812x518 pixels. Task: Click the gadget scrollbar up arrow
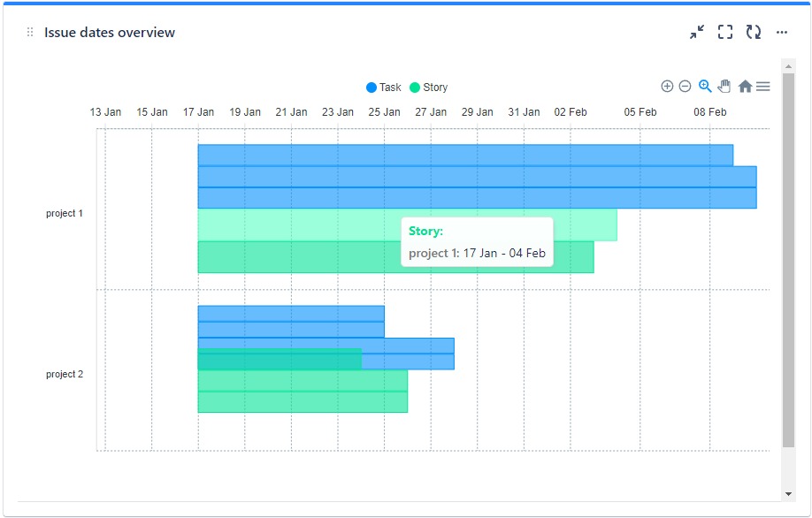click(x=788, y=66)
